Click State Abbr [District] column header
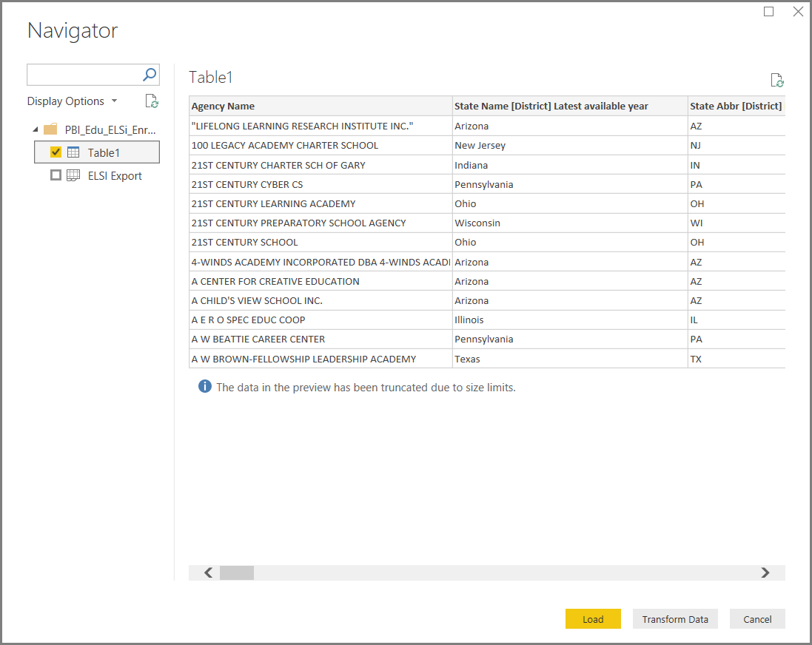 point(736,106)
